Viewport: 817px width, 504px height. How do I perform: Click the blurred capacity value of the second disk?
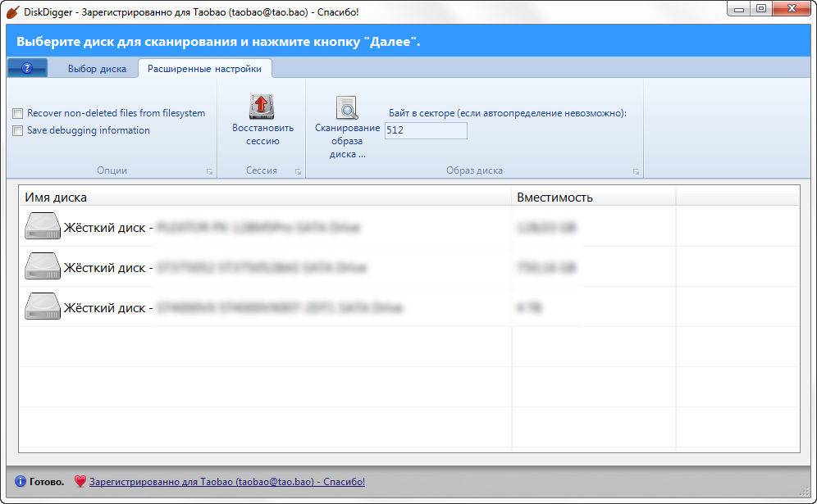click(x=546, y=268)
